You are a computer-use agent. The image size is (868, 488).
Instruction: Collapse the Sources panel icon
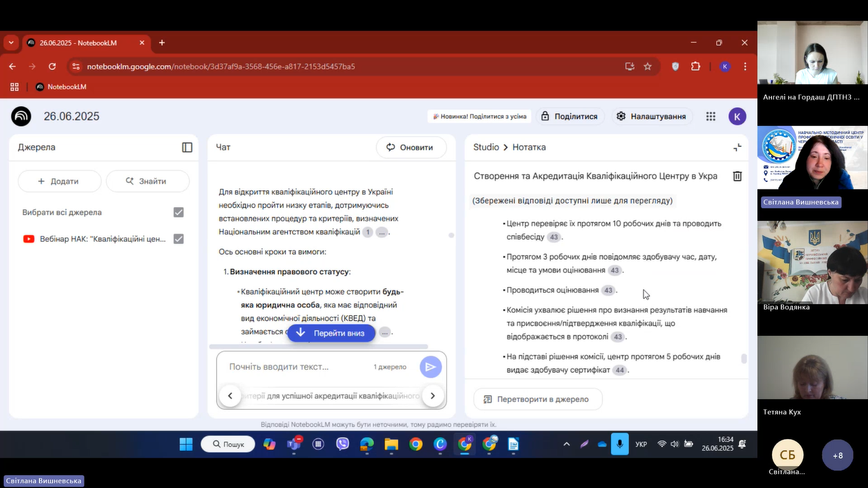coord(187,147)
